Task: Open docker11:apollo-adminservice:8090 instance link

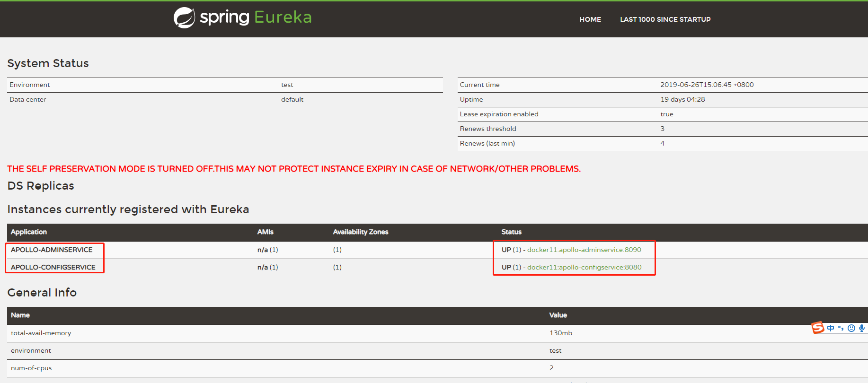Action: (584, 250)
